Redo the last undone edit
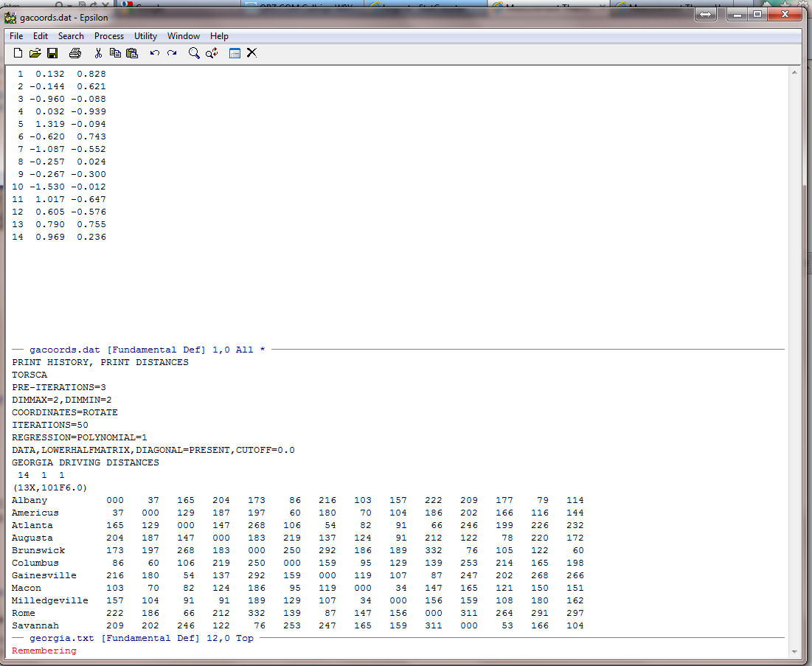The width and height of the screenshot is (812, 666). [172, 53]
